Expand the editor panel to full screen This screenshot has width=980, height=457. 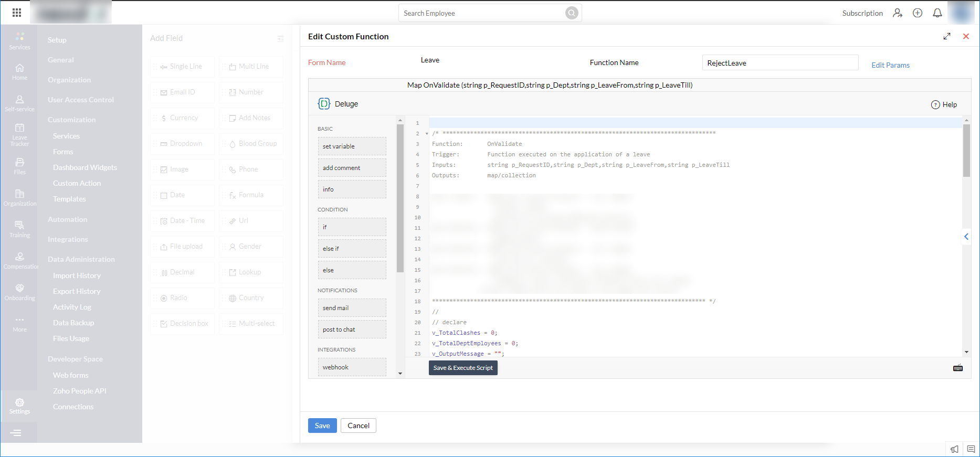pos(946,36)
